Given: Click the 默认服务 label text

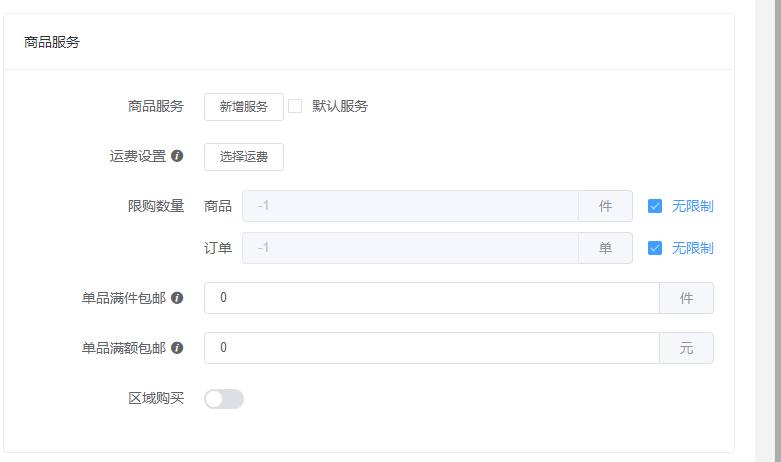Looking at the screenshot, I should (340, 106).
